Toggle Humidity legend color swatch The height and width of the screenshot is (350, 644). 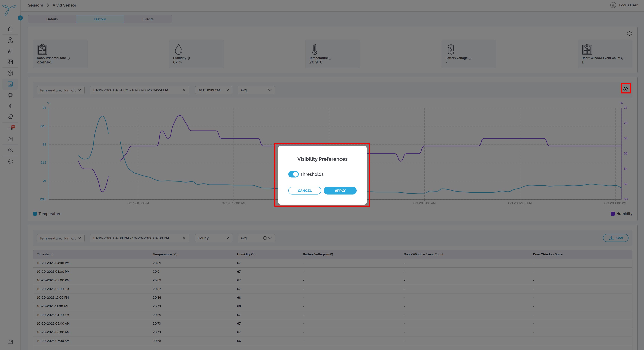[x=613, y=214]
